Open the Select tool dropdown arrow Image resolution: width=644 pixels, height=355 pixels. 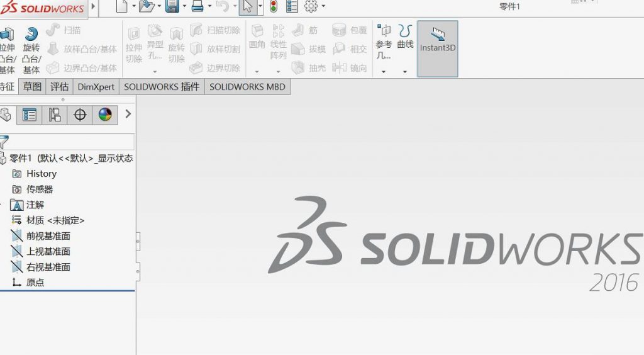tap(260, 6)
